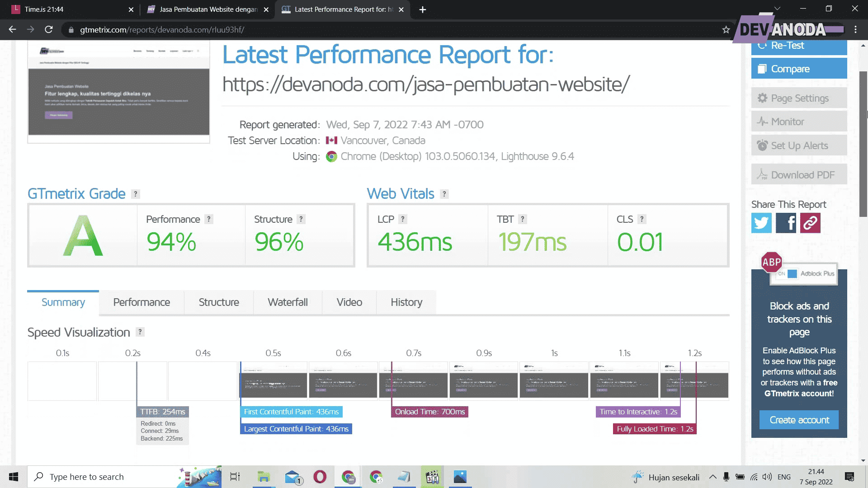Click the browser back arrow
Viewport: 868px width, 488px height.
(12, 29)
